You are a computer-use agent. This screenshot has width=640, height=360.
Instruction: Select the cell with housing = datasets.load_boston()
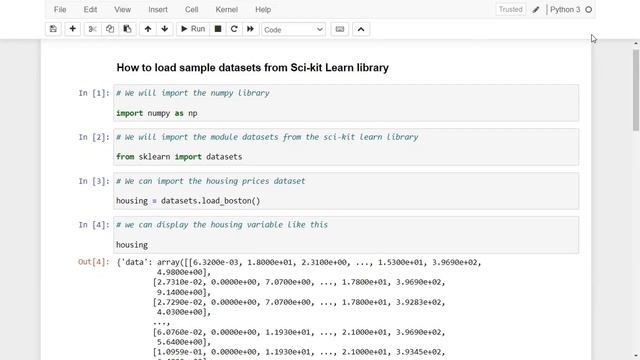[346, 191]
